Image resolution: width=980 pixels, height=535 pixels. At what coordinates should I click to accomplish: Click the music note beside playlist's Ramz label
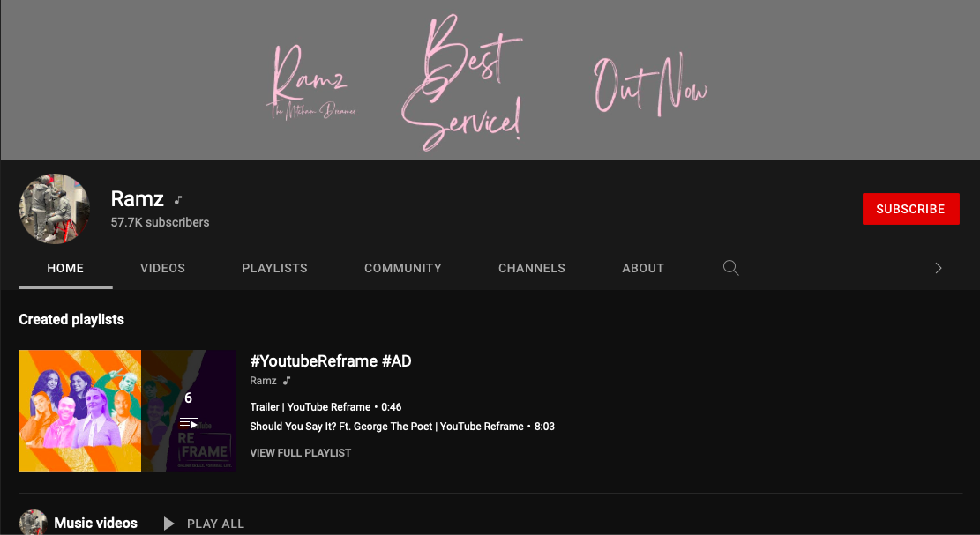[x=287, y=381]
